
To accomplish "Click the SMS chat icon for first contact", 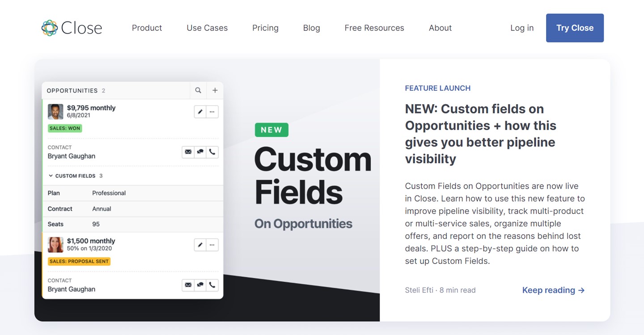I will [x=200, y=152].
